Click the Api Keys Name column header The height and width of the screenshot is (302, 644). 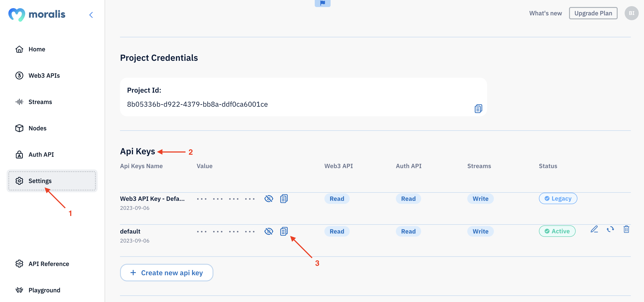(x=141, y=166)
